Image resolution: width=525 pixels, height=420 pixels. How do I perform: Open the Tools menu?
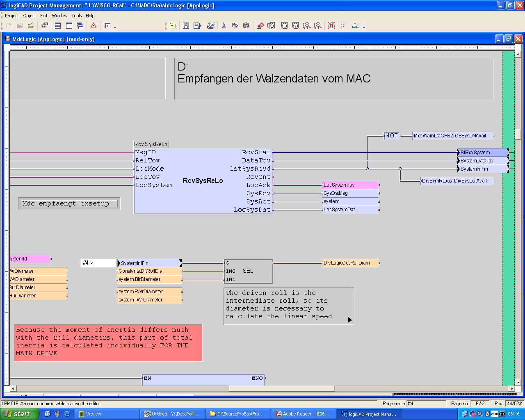(x=76, y=16)
